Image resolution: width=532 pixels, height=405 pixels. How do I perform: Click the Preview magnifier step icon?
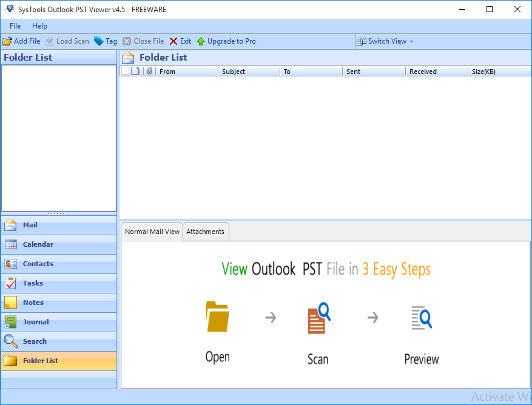coord(422,318)
